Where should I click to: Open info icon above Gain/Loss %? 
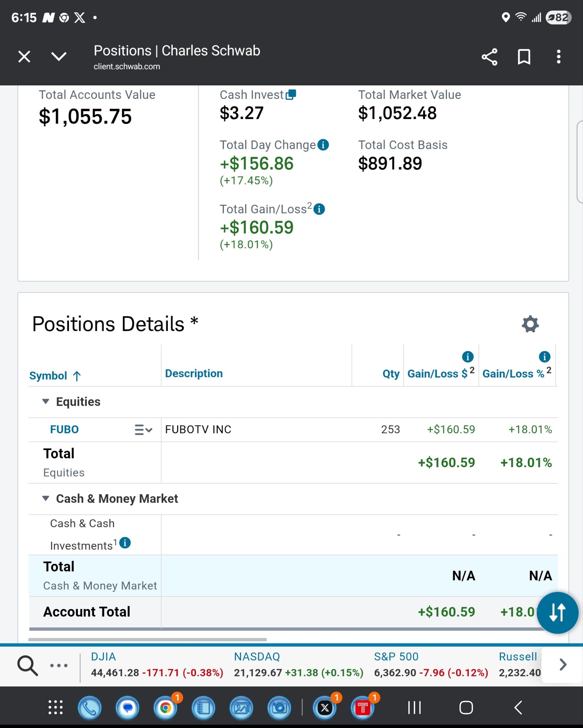pos(545,356)
